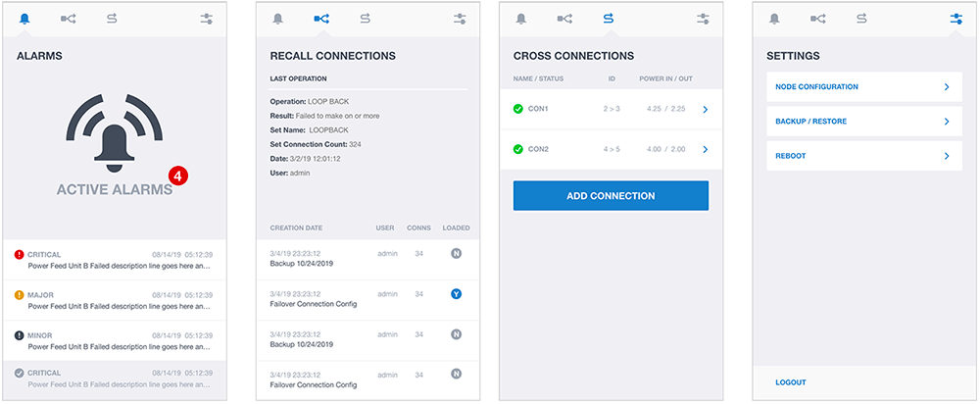
Task: Toggle the blue Y loaded indicator
Action: [456, 293]
